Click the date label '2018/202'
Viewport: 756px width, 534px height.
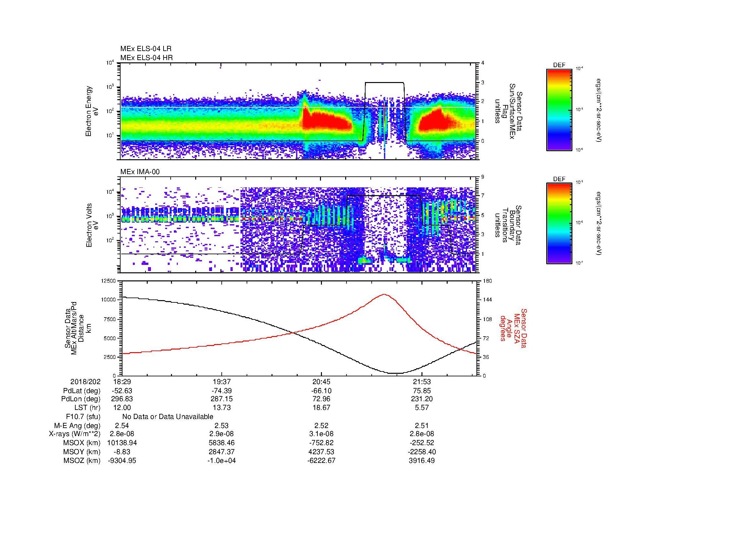[85, 382]
